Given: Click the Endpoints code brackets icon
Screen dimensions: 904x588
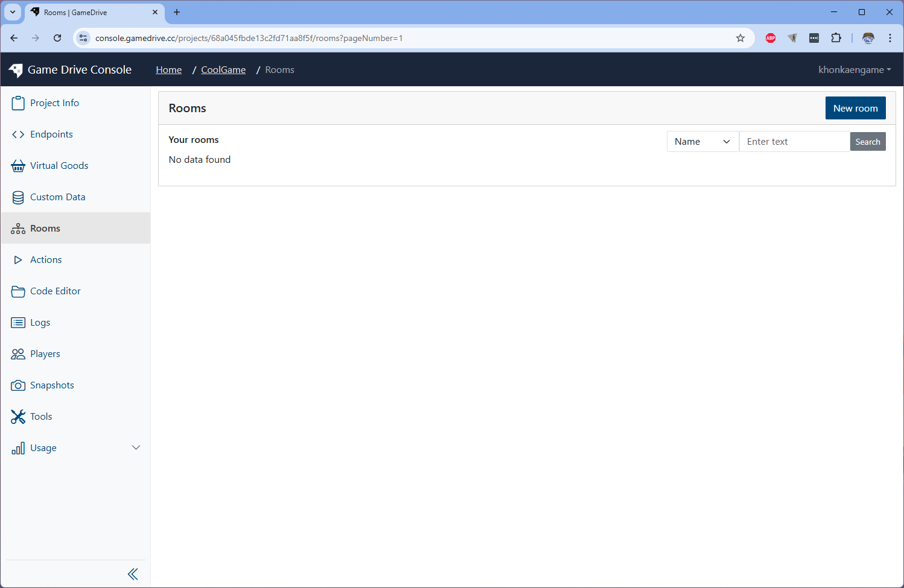Looking at the screenshot, I should 18,134.
